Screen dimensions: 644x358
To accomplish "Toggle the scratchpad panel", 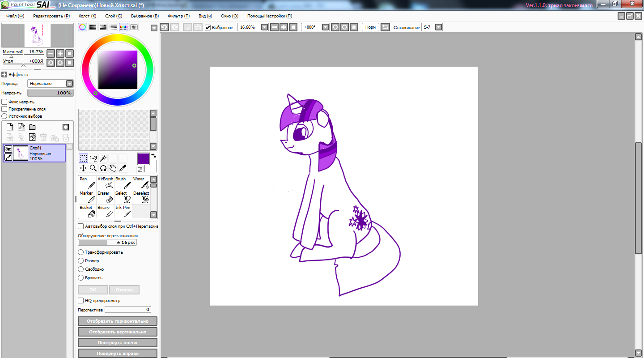I will click(134, 27).
